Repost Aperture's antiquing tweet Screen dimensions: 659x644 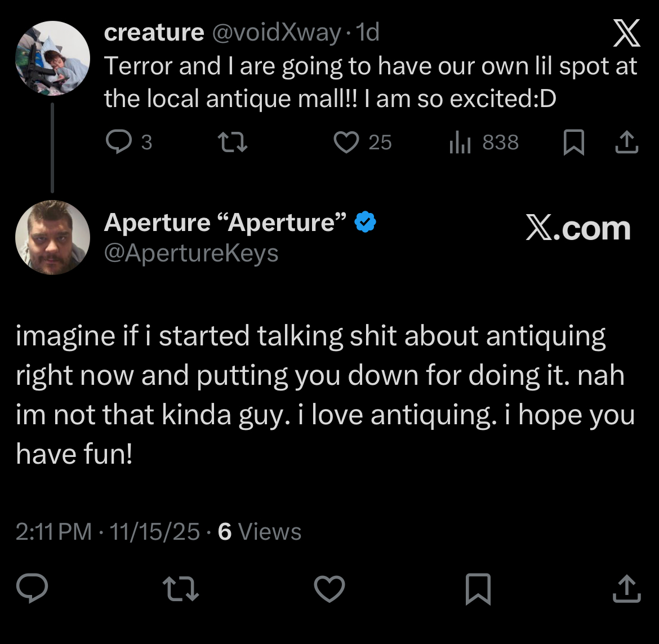(180, 589)
